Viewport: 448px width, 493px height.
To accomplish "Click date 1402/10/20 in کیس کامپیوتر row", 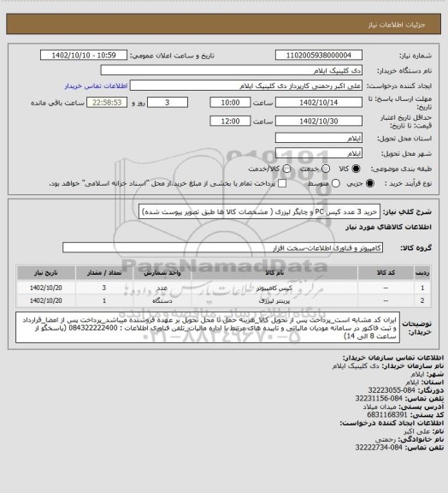I will 46,288.
